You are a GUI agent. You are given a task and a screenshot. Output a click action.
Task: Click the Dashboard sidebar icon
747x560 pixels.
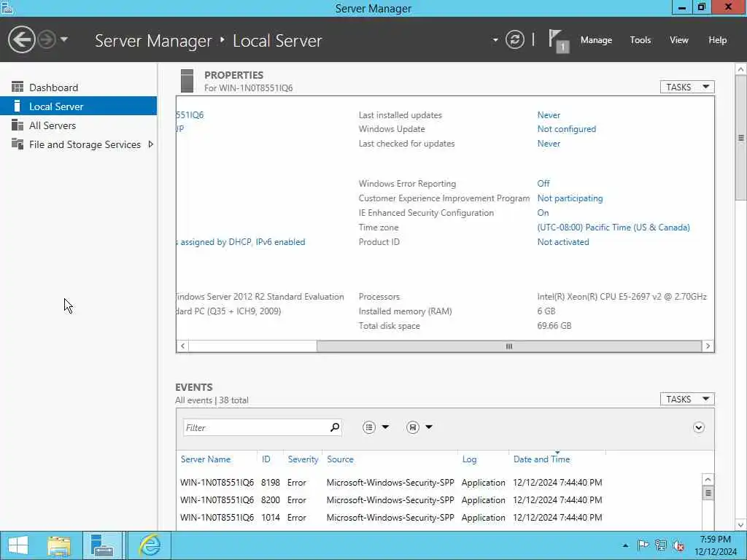[18, 87]
